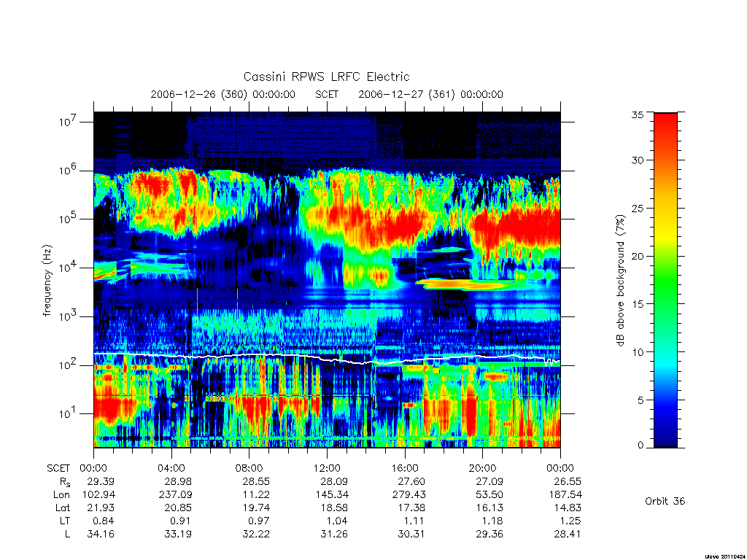Viewport: 747px width, 560px height.
Task: Click the color bar "10" tick value
Action: pyautogui.click(x=637, y=352)
